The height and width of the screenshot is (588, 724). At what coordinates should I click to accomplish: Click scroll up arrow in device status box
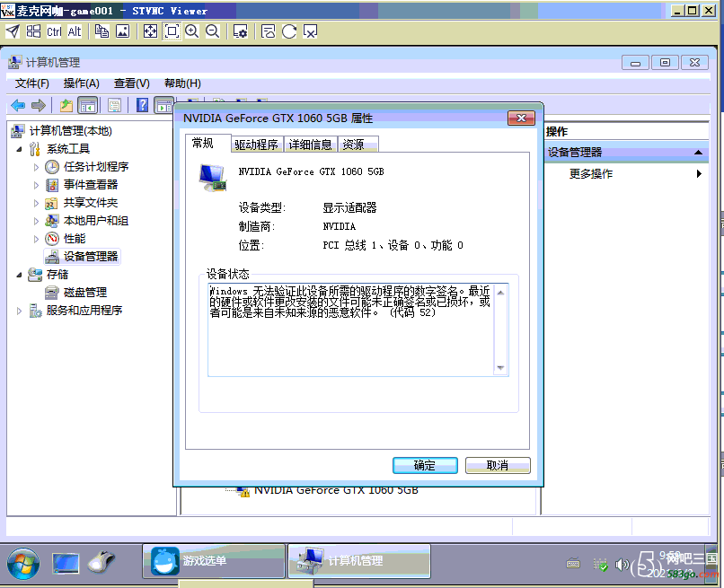point(500,292)
